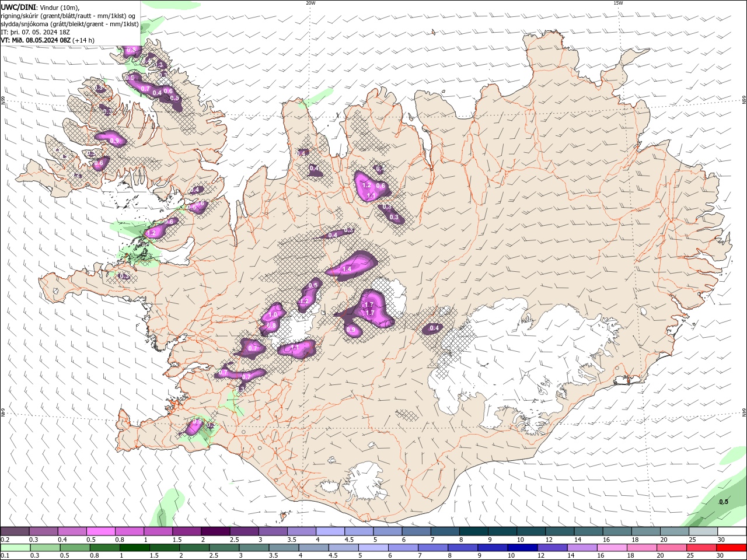Select the "VT: Mið. 08.05.2024 08Z" valid time text
This screenshot has width=747, height=560.
pos(36,40)
